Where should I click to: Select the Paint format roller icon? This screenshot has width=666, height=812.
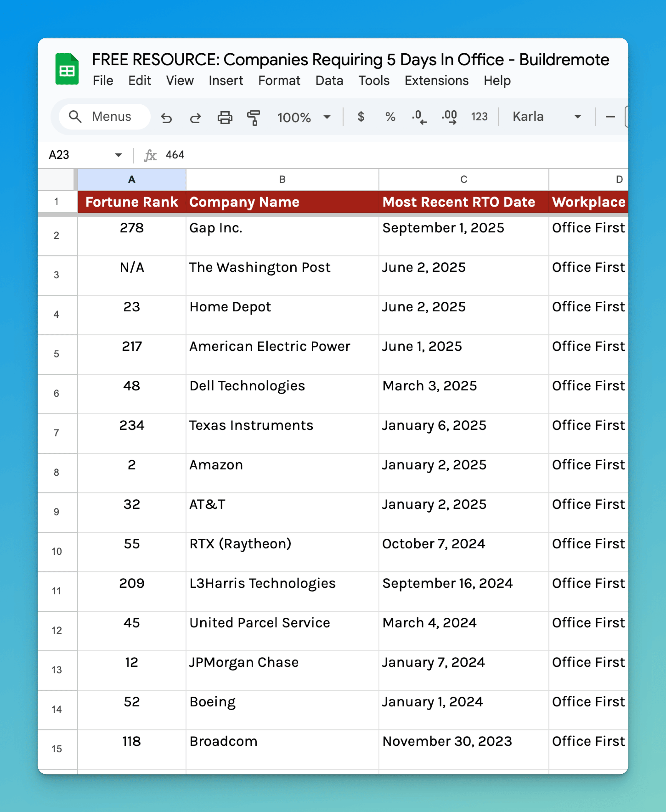point(254,117)
